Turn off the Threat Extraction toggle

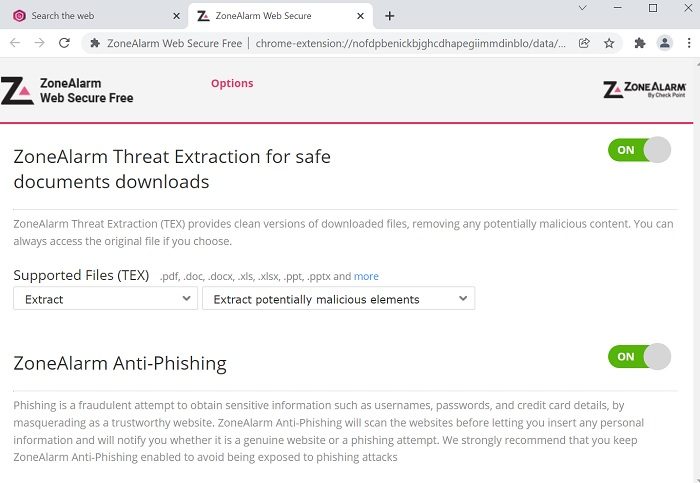[x=638, y=150]
